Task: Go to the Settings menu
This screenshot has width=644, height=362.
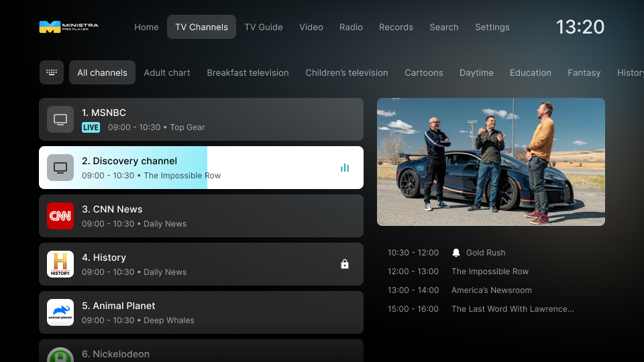Action: [x=492, y=27]
